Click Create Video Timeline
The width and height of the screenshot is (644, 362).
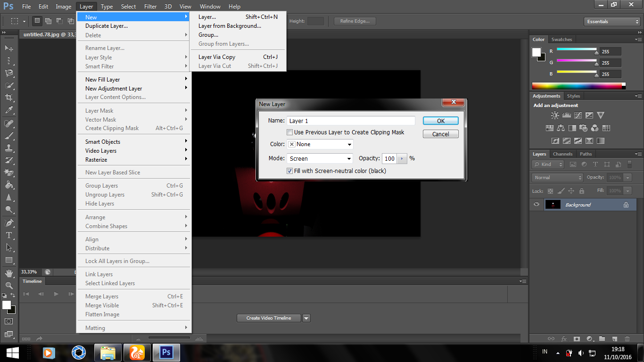[268, 318]
